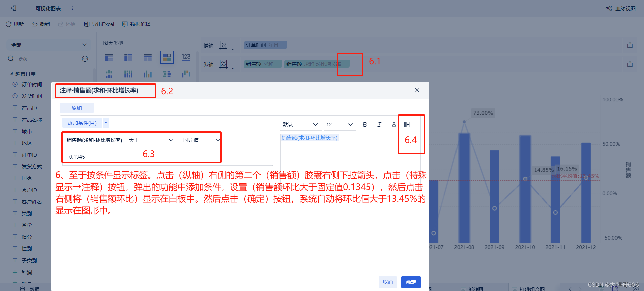The height and width of the screenshot is (291, 644).
Task: Select the 城市 field
Action: point(26,131)
